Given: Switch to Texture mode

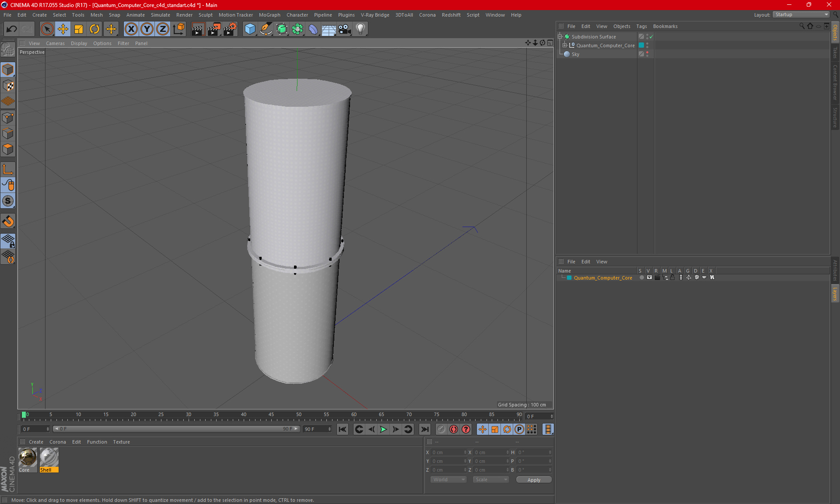Looking at the screenshot, I should [8, 86].
